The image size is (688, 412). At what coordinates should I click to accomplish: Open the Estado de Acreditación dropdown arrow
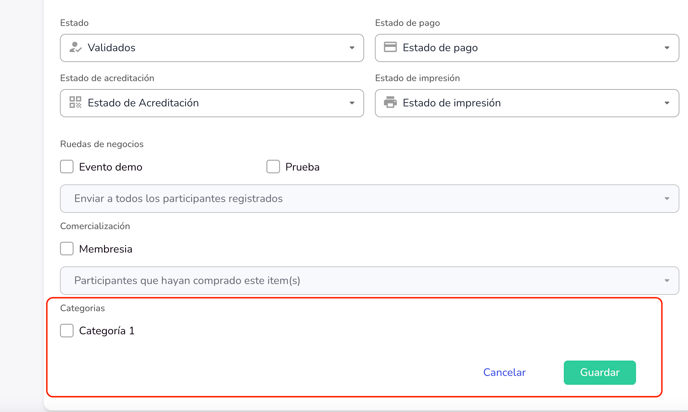click(352, 103)
